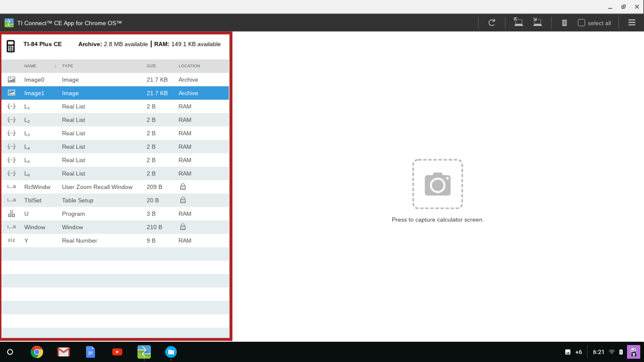The width and height of the screenshot is (644, 362).
Task: Click the lock icon for TblSet
Action: (x=183, y=200)
